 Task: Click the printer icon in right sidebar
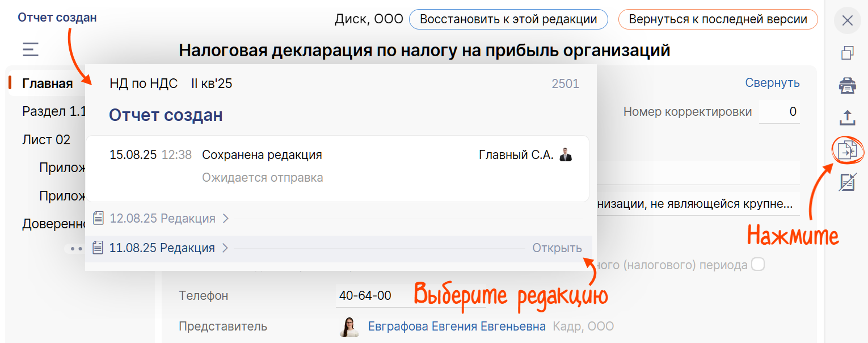847,86
